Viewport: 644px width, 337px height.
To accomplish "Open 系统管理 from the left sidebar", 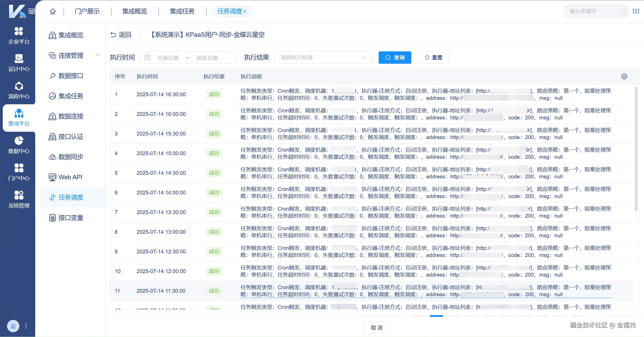I will (18, 199).
